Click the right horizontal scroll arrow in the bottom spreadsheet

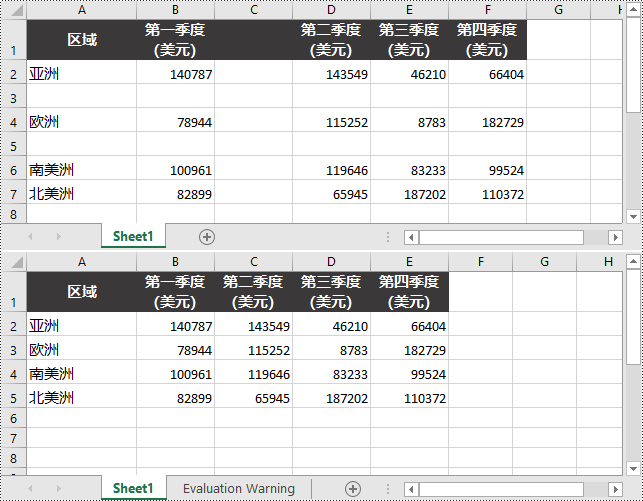[616, 489]
